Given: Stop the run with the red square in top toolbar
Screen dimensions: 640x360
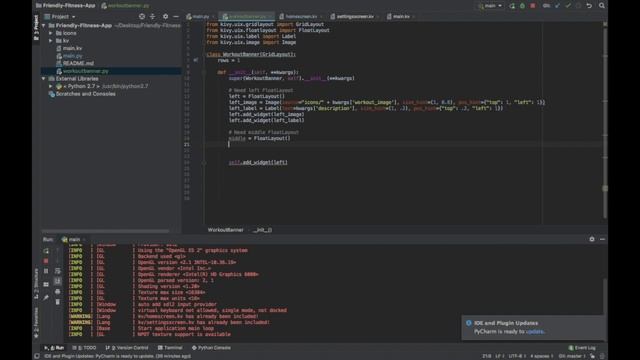Looking at the screenshot, I should [533, 6].
